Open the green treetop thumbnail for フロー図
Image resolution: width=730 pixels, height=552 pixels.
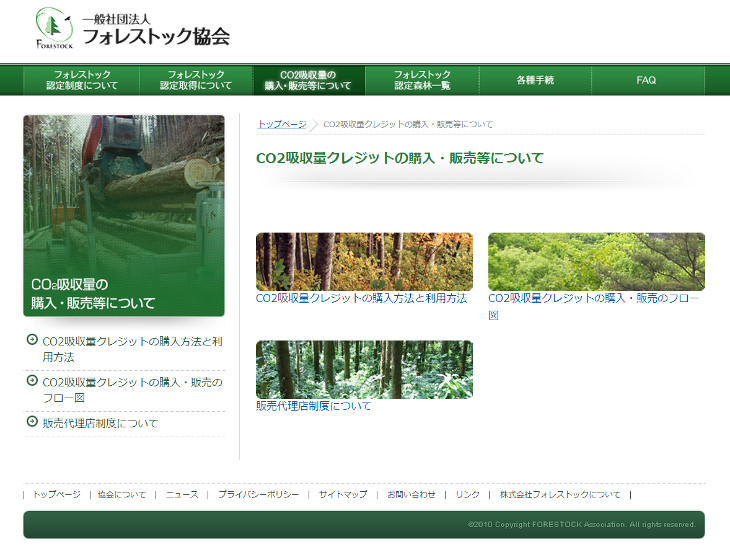click(596, 261)
